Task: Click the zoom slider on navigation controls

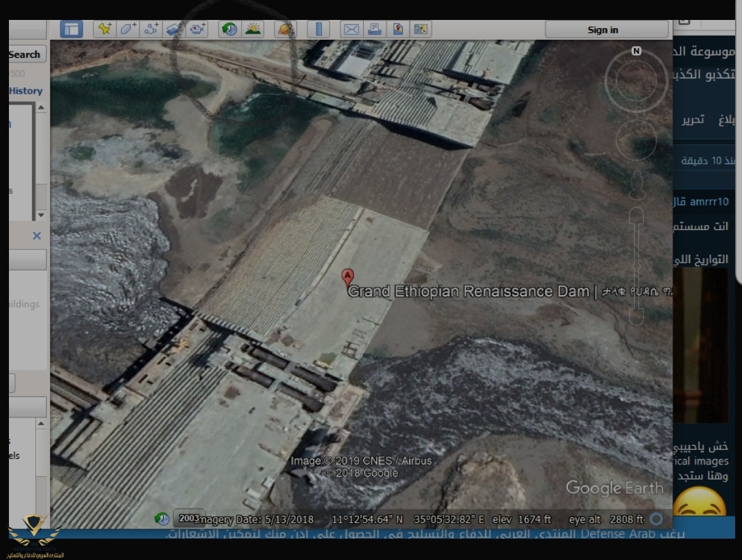Action: point(636,265)
